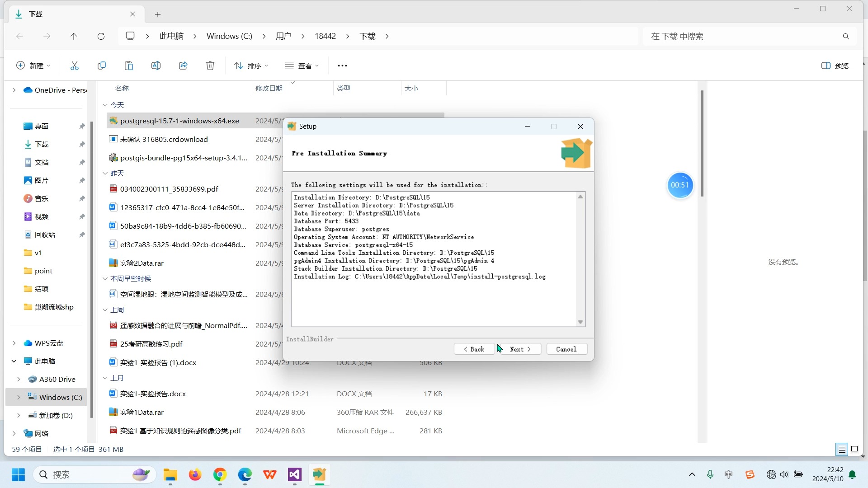The image size is (868, 488).
Task: Switch to large thumbnails view icon
Action: pos(854,449)
